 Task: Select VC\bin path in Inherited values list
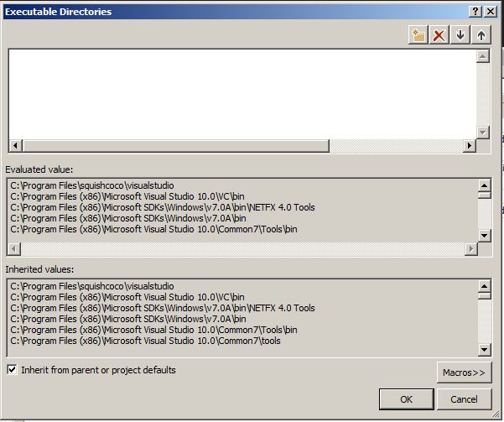pyautogui.click(x=127, y=297)
